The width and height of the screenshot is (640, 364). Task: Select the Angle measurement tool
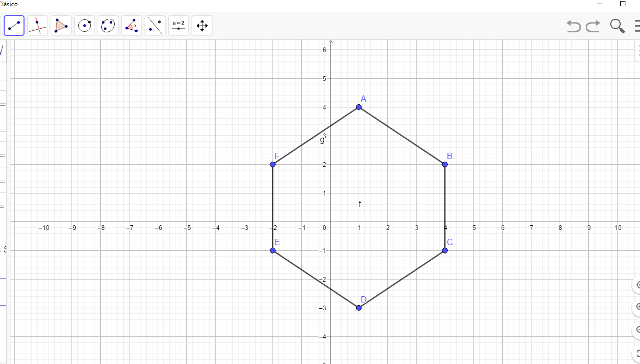(131, 25)
